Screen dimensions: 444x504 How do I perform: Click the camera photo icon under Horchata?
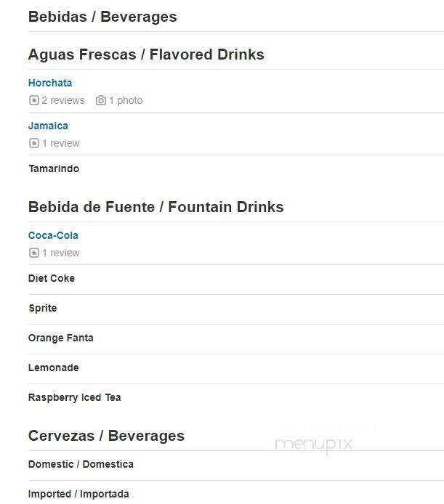point(101,100)
